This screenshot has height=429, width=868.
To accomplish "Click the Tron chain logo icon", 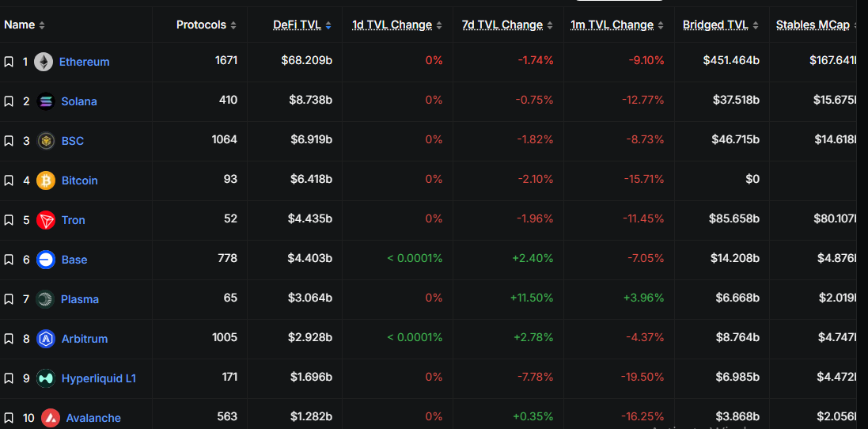I will click(46, 220).
